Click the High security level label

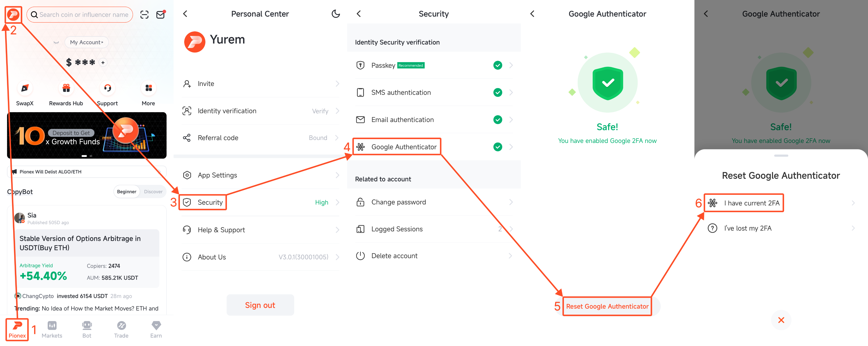tap(321, 202)
